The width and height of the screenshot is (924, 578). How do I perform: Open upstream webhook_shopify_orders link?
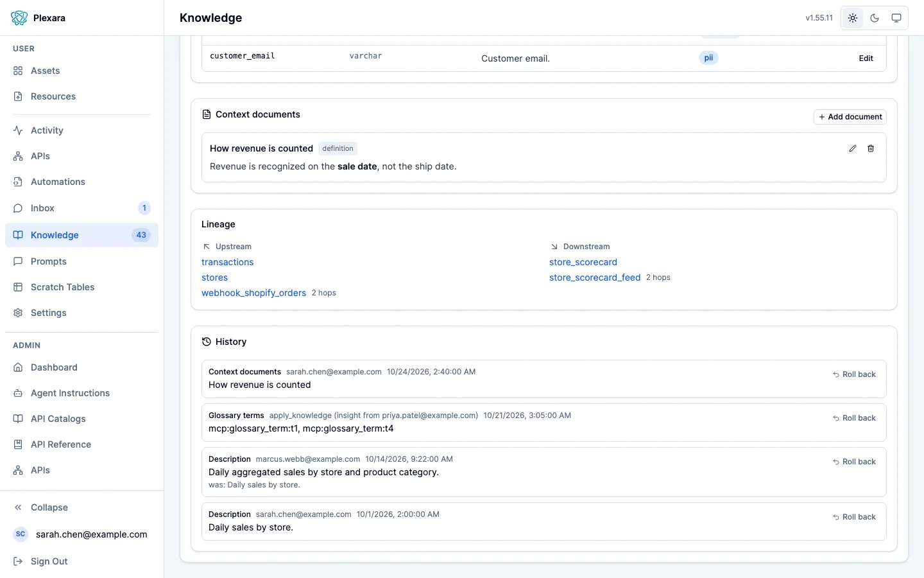tap(253, 293)
